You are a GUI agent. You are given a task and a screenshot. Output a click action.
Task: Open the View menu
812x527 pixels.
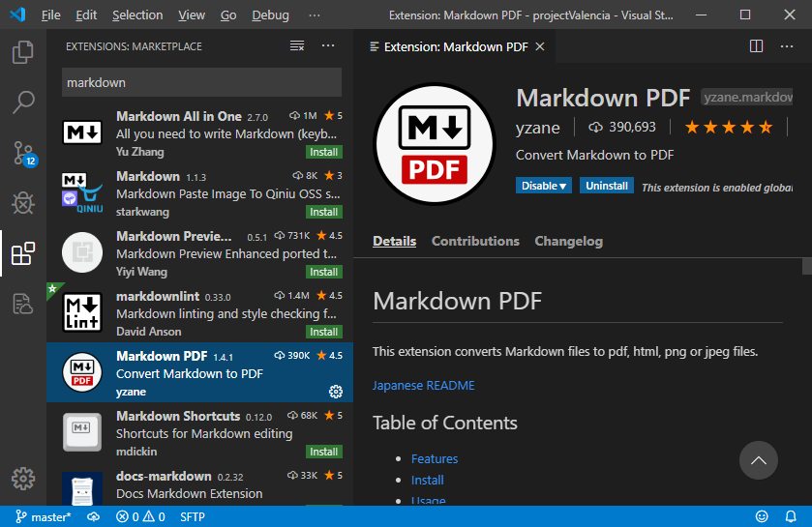coord(192,15)
